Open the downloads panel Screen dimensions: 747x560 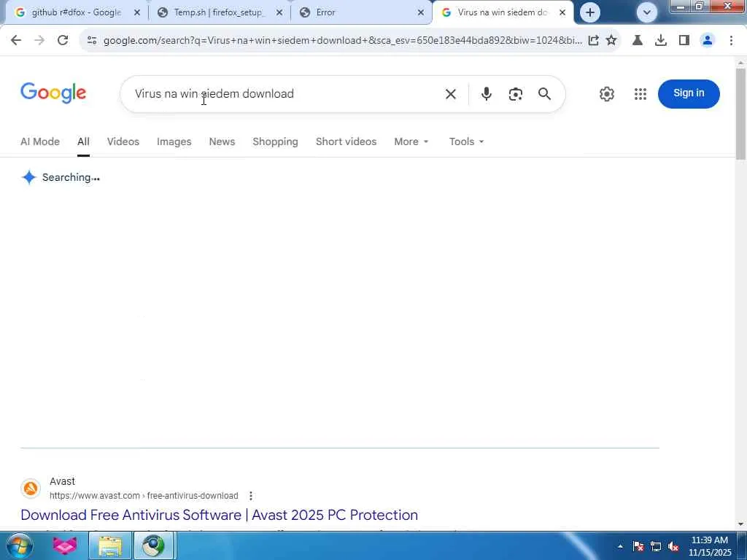click(661, 41)
